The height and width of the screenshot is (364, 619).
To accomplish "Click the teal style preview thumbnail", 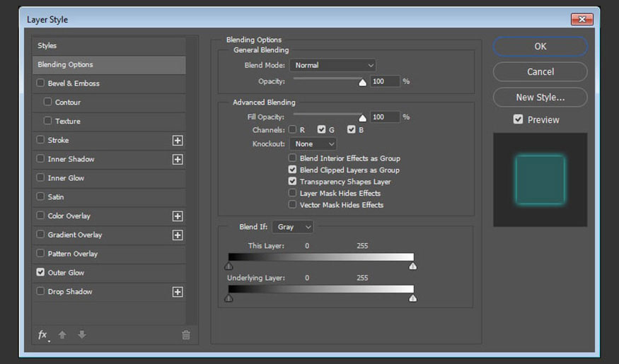I will (540, 180).
